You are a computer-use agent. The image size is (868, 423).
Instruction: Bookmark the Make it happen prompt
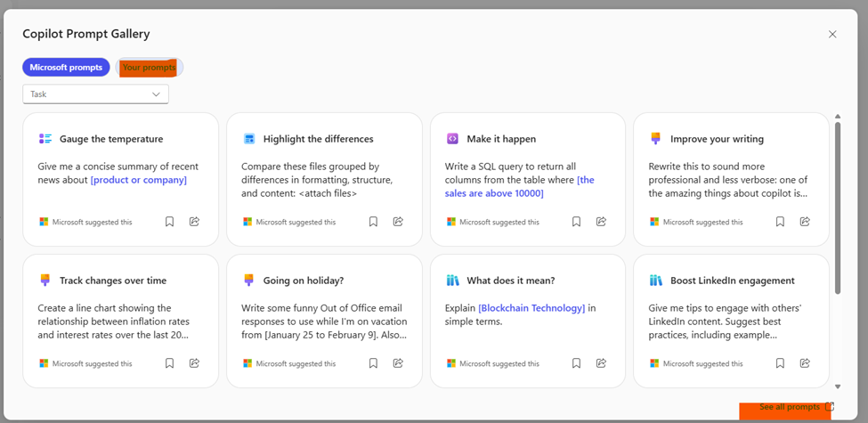[576, 222]
